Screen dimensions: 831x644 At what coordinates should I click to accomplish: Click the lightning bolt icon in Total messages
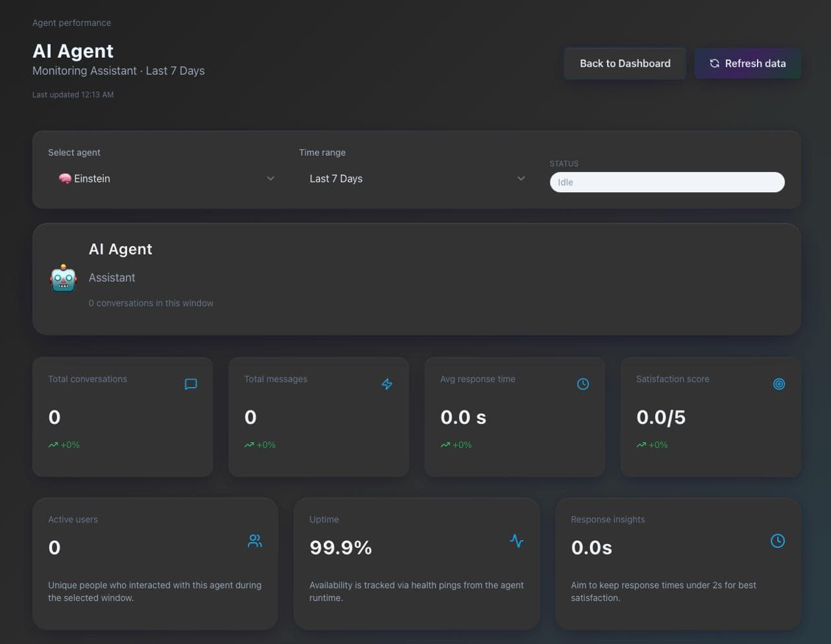[x=387, y=384]
